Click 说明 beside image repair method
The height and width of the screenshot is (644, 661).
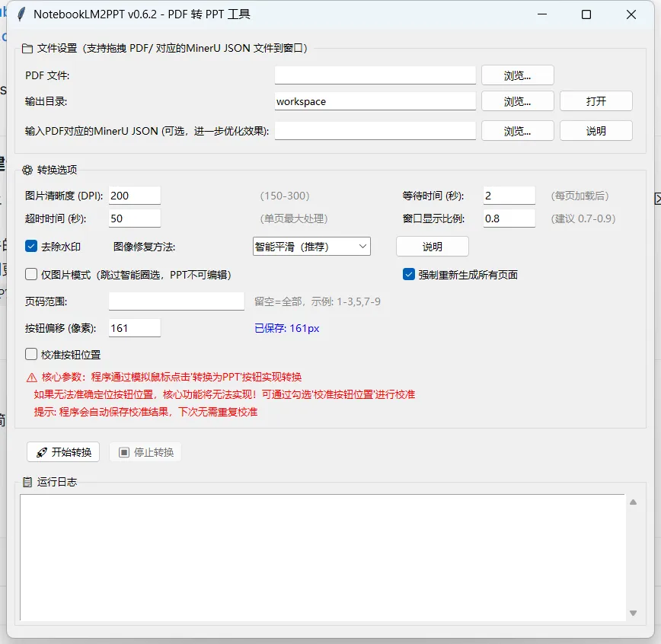432,246
